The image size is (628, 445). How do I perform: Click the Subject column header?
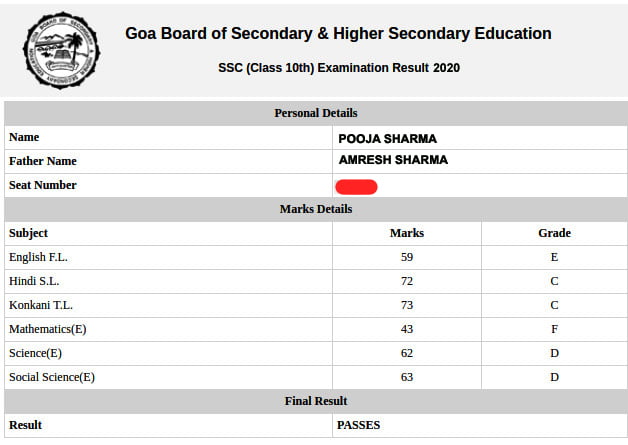[28, 233]
